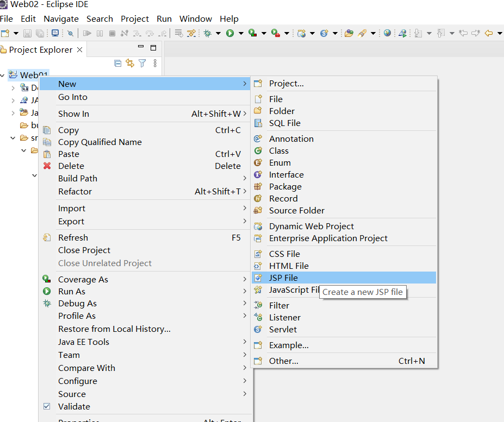
Task: Click the New wizard toolbar icon
Action: tap(5, 33)
